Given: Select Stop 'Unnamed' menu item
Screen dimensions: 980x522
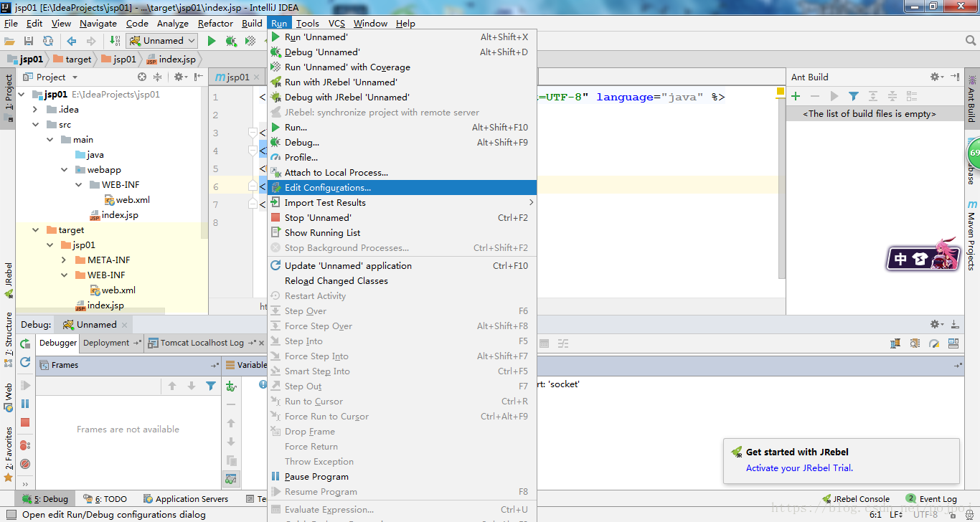Looking at the screenshot, I should click(x=402, y=217).
